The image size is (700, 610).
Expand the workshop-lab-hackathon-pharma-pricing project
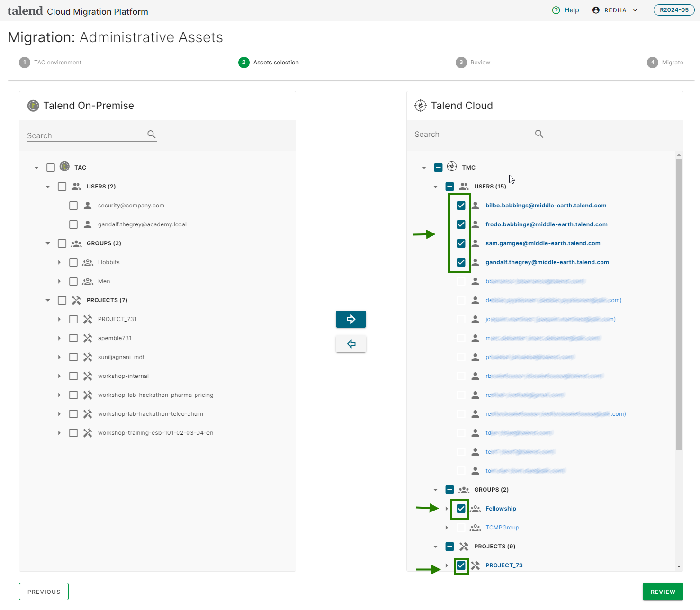(59, 395)
